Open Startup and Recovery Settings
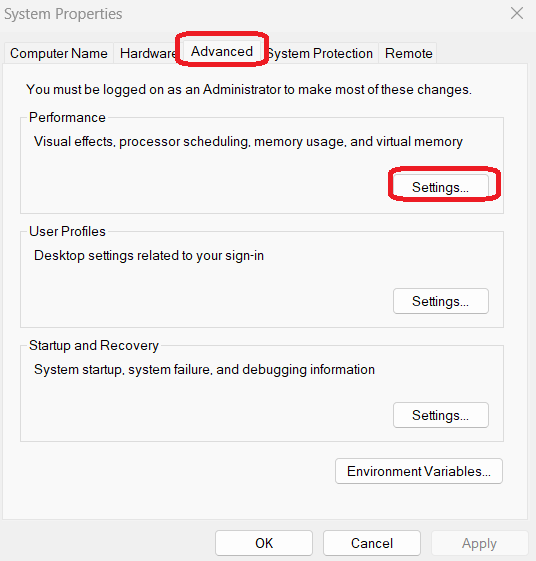 tap(440, 415)
